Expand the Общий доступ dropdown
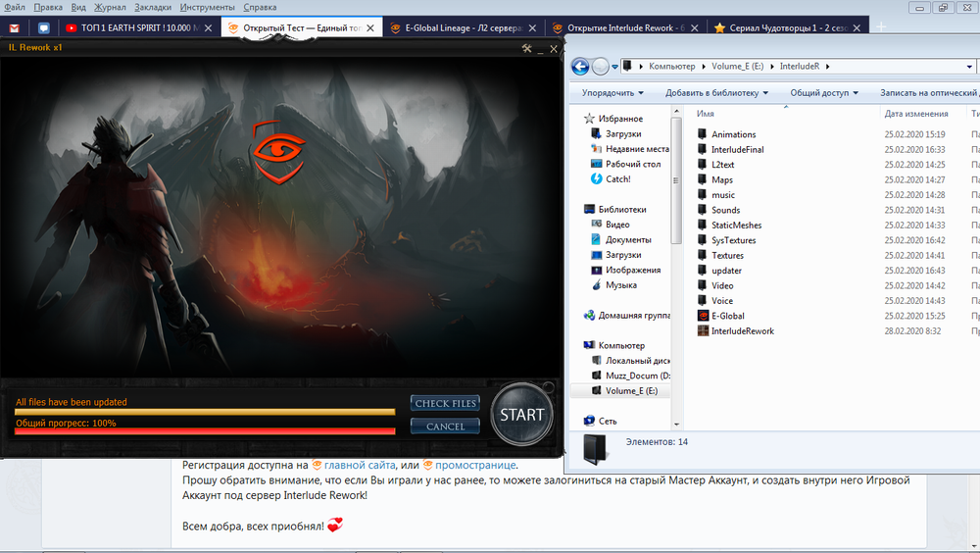The width and height of the screenshot is (980, 553). pyautogui.click(x=823, y=93)
